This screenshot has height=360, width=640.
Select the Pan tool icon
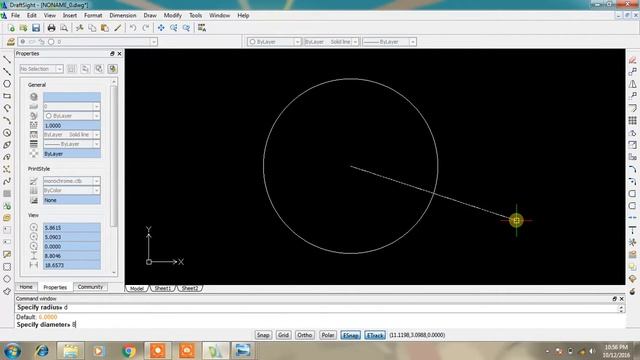tap(161, 28)
